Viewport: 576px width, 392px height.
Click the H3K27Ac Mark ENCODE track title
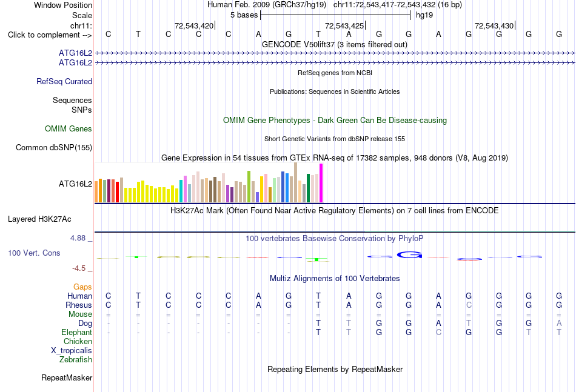(x=335, y=211)
